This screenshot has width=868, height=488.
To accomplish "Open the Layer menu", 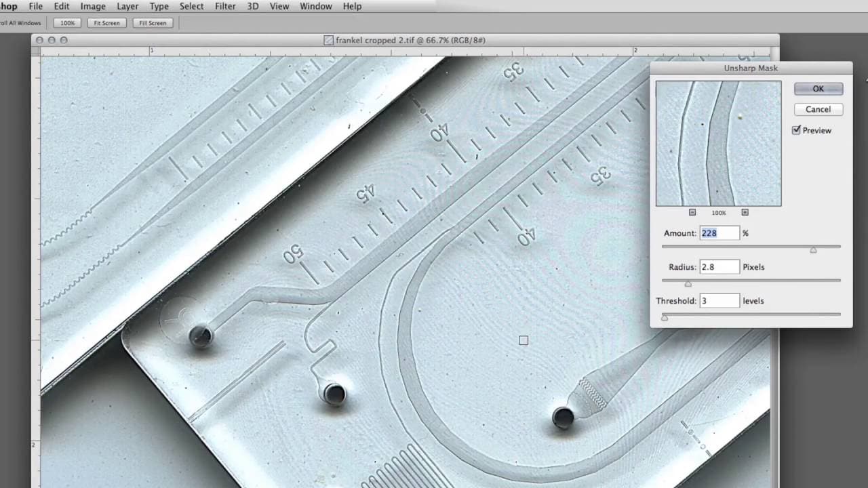I will (127, 6).
